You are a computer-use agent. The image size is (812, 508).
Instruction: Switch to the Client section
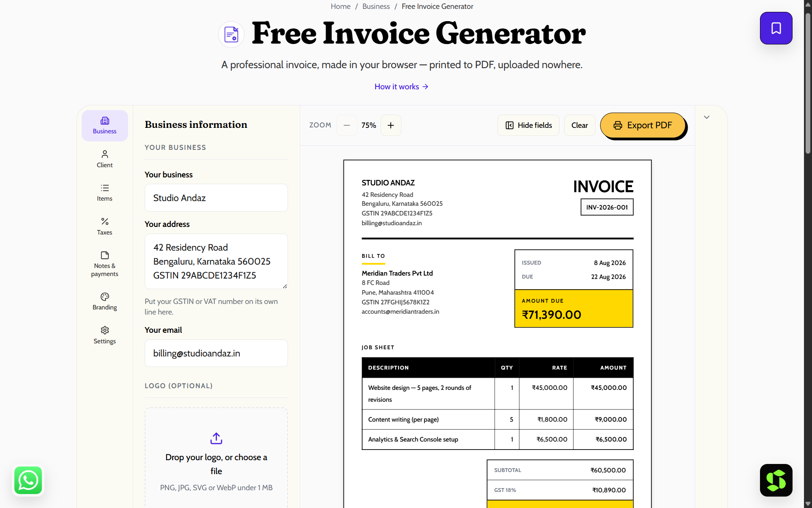click(x=105, y=159)
